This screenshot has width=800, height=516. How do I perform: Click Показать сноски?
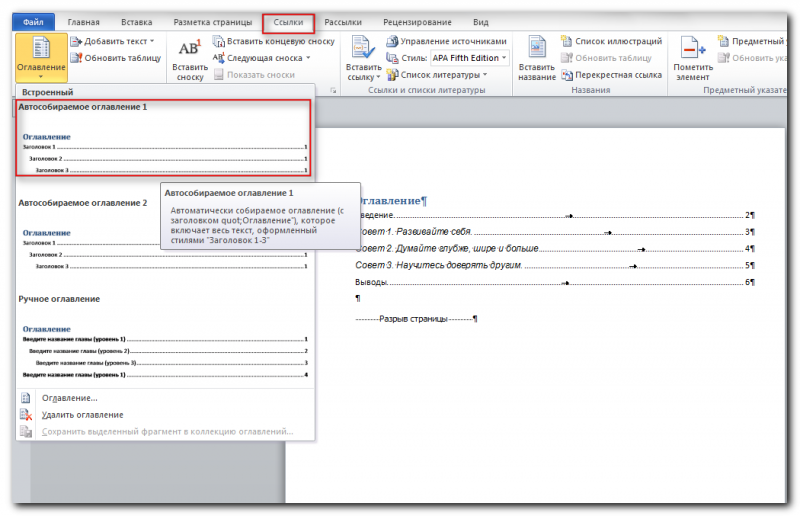[254, 75]
